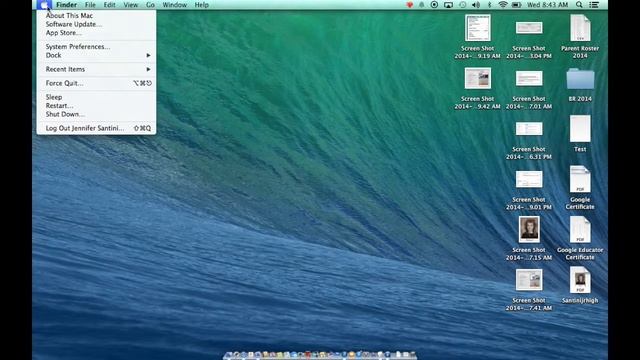Open the Bluetooth status icon
Screen dimensions: 640x360
tap(489, 5)
